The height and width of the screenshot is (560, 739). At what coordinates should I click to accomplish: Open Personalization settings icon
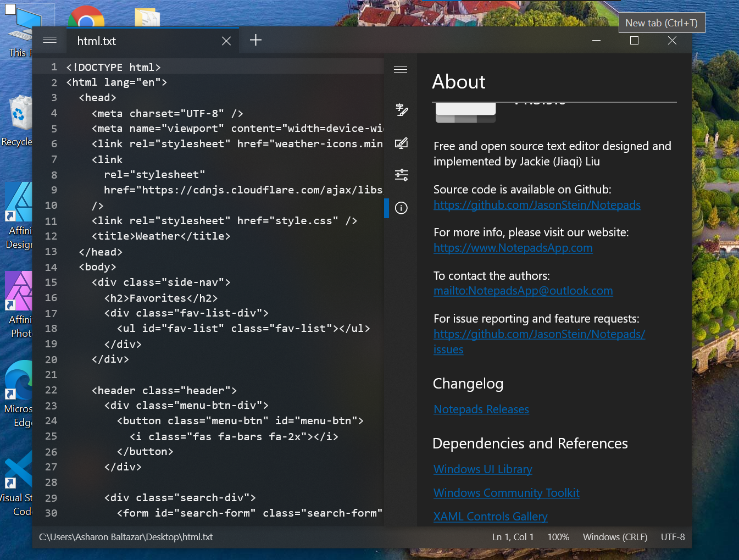coord(402,143)
